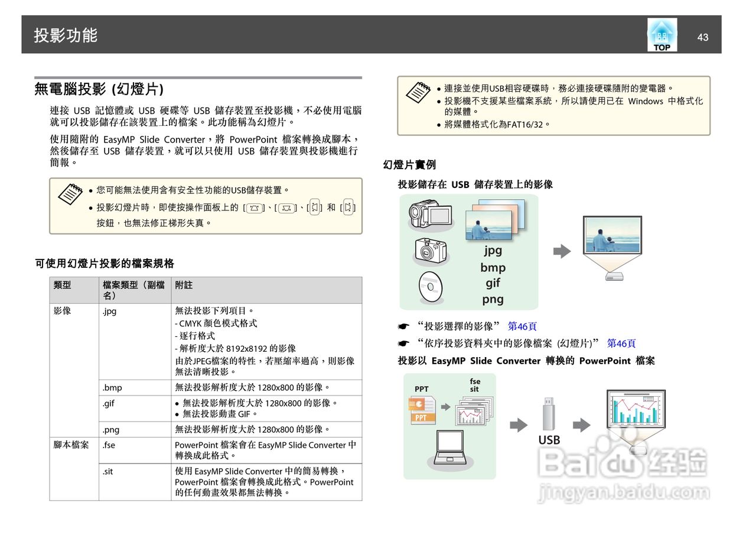Click text CMYK 顏色模式格式

coord(218,323)
